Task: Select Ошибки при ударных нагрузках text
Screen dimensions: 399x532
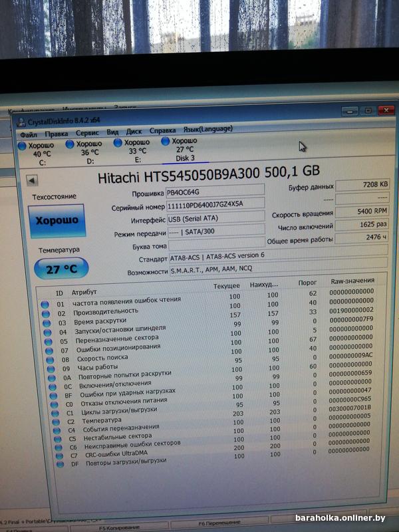Action: pos(128,393)
